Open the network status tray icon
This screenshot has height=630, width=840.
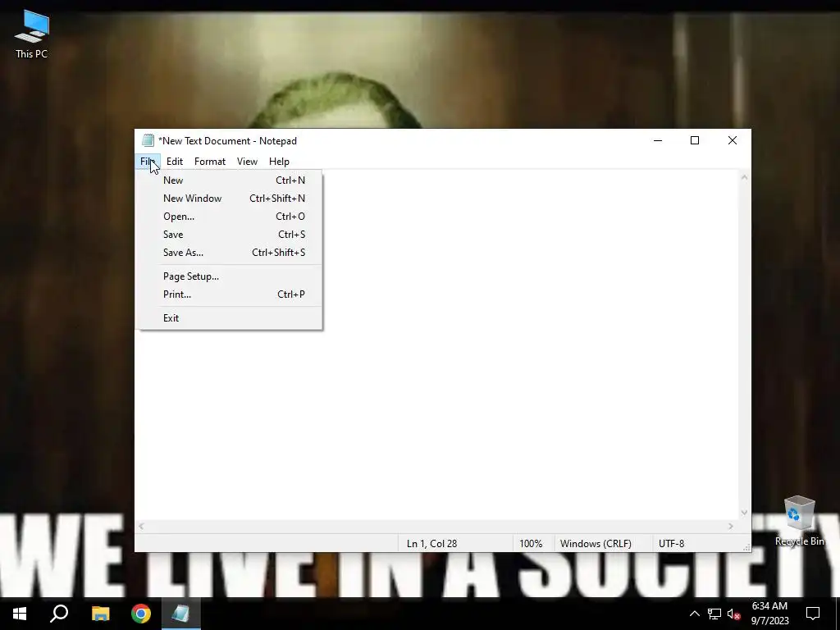[714, 614]
